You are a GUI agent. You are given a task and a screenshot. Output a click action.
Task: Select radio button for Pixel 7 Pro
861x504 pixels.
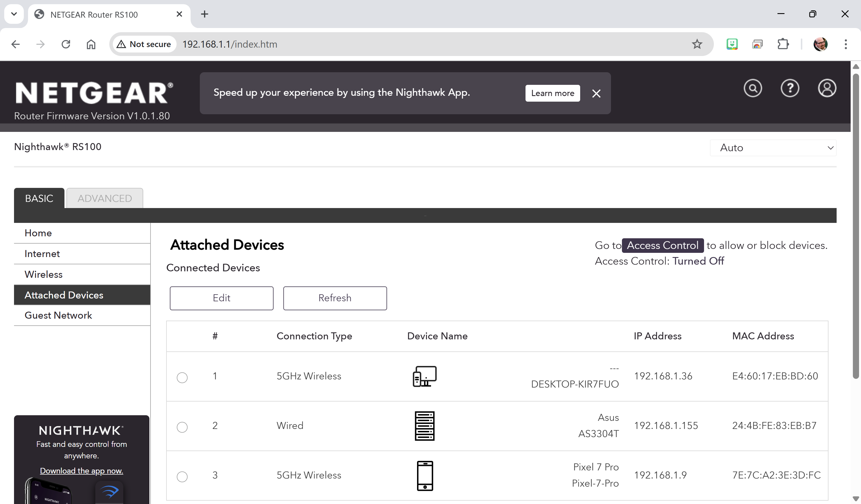click(x=182, y=477)
